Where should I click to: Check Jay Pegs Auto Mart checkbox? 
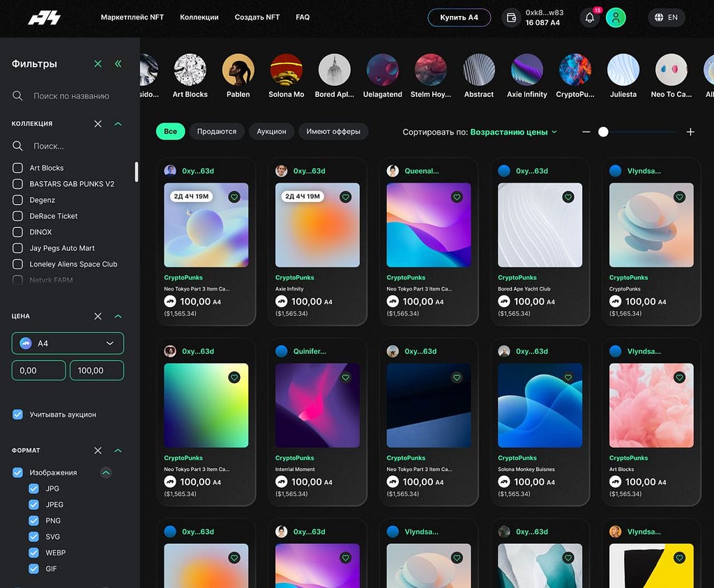17,248
